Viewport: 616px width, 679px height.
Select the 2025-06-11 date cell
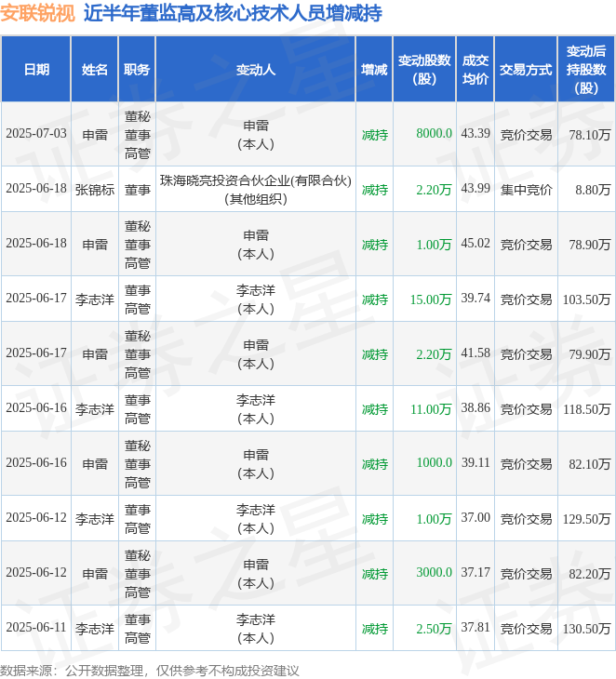36,629
